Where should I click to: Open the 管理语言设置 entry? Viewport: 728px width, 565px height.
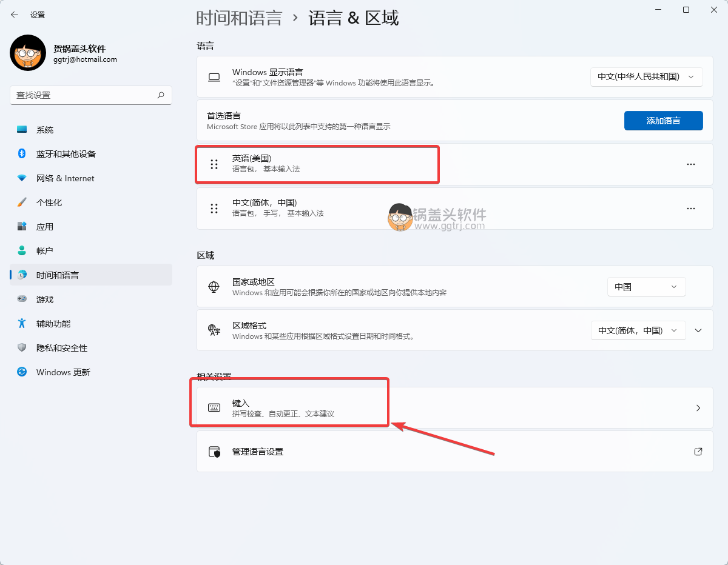tap(454, 452)
